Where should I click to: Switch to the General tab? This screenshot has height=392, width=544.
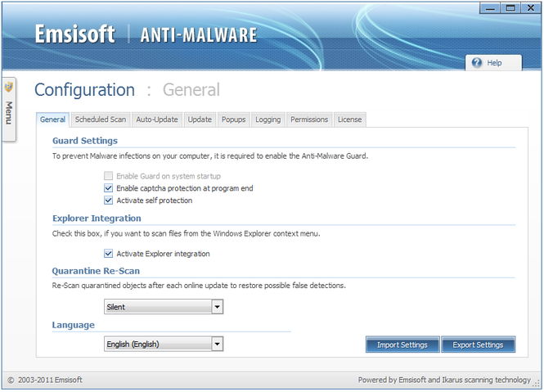(52, 119)
